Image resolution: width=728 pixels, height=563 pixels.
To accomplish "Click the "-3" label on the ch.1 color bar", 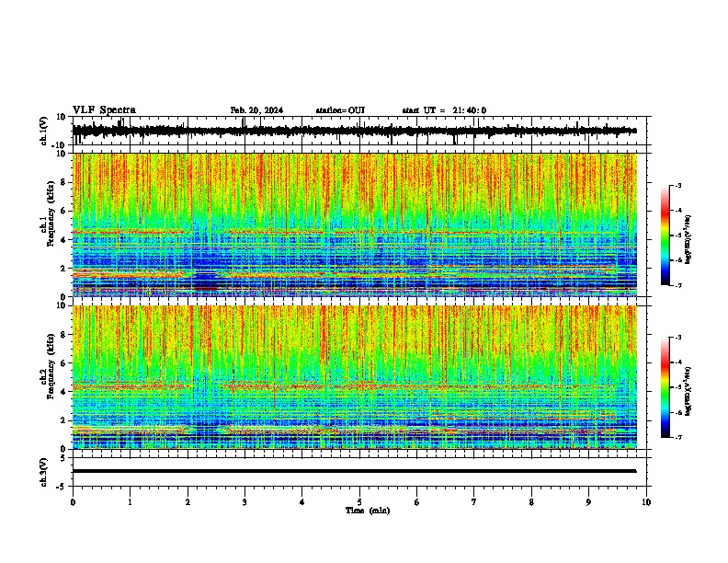I will pos(677,186).
